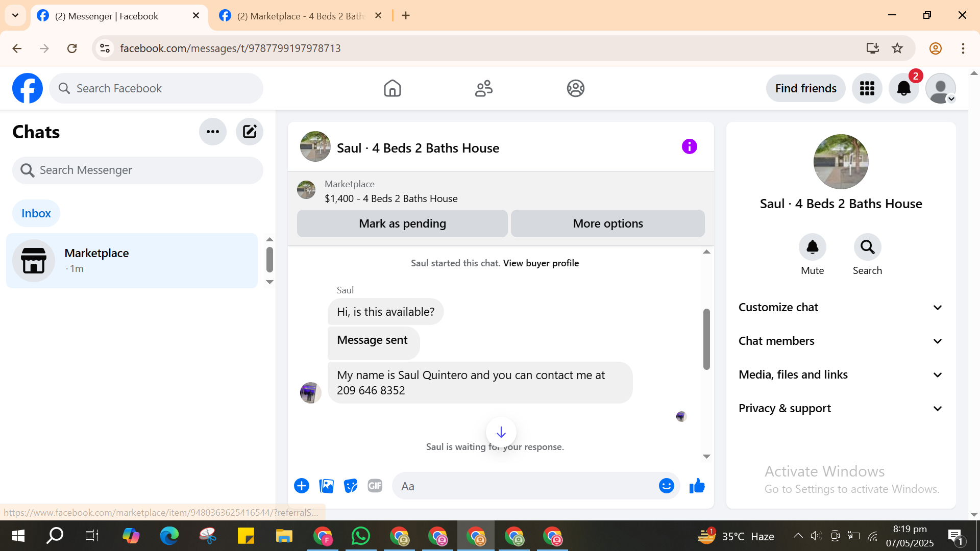The image size is (980, 551).
Task: Click Mark as pending button
Action: tap(402, 223)
